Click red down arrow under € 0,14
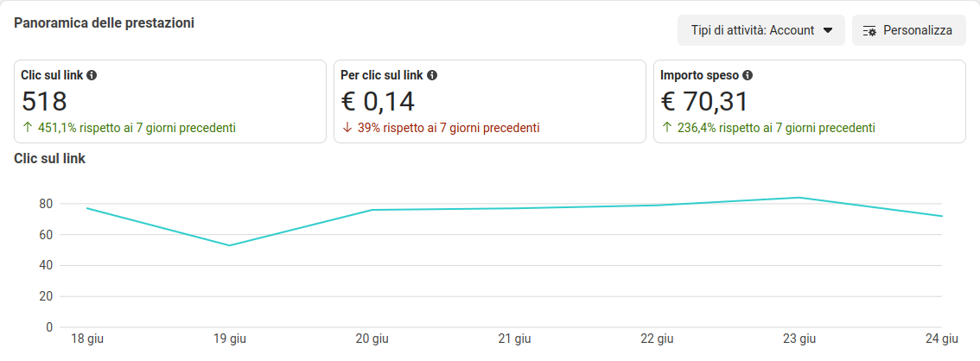Image resolution: width=980 pixels, height=361 pixels. [347, 128]
